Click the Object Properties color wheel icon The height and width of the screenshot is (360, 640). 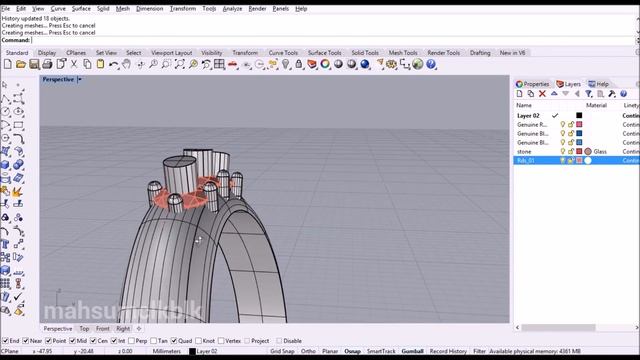click(x=325, y=64)
